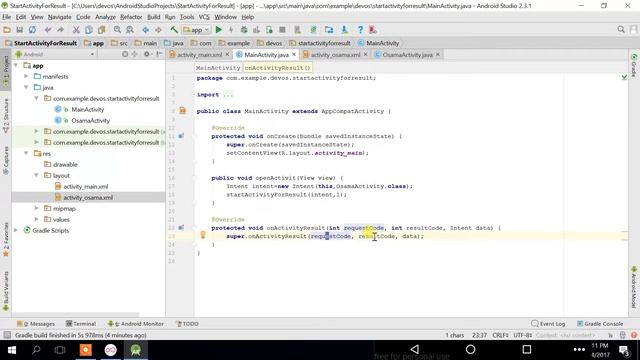Select MainActivity in the project tree
The image size is (640, 360).
[87, 109]
